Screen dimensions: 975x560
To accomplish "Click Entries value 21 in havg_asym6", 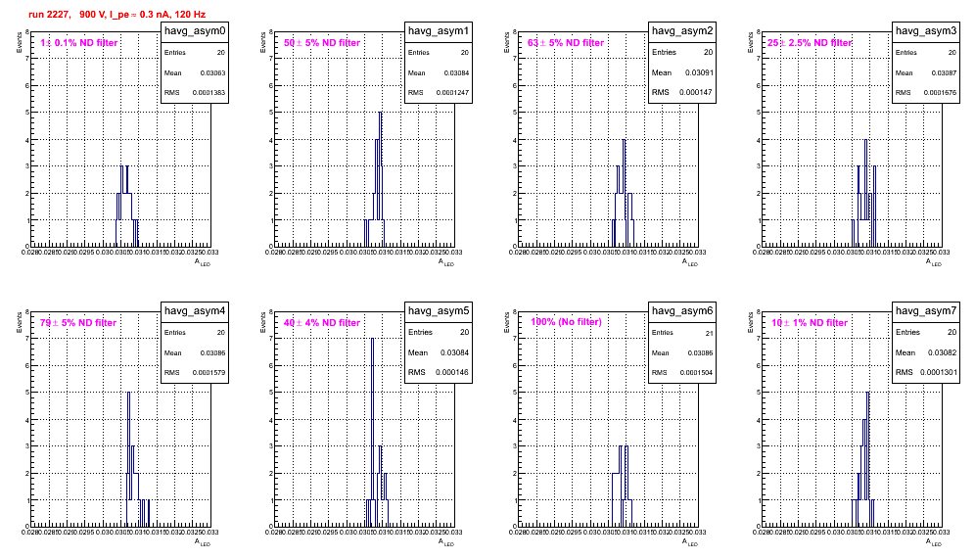I will coord(710,333).
